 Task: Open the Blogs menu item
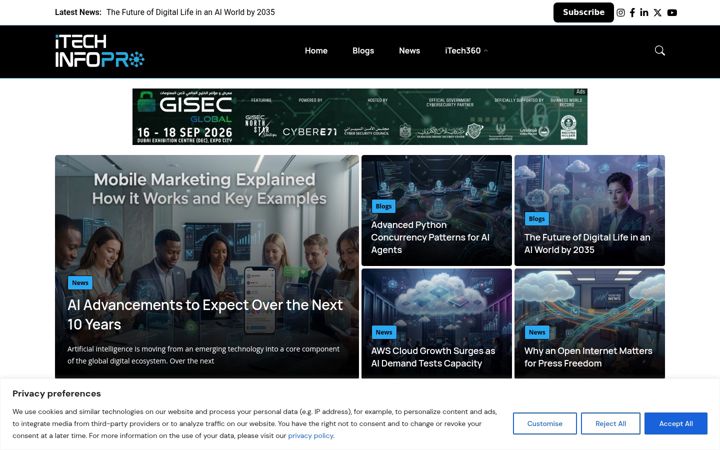(363, 51)
